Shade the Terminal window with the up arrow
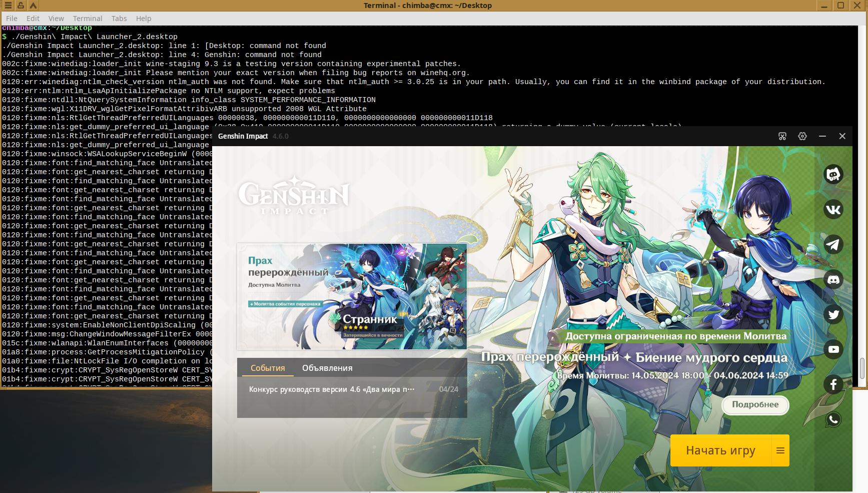 pyautogui.click(x=33, y=6)
